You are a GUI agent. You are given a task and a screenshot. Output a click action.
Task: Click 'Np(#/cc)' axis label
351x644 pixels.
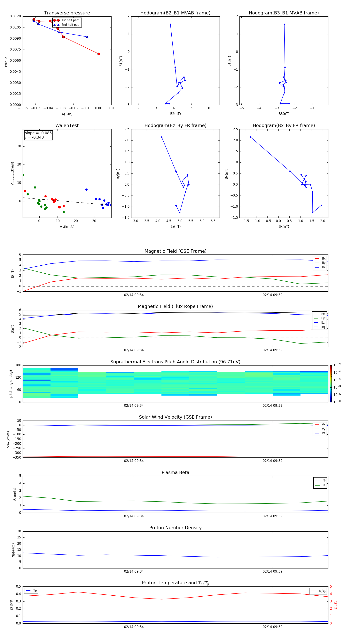(x=13, y=550)
